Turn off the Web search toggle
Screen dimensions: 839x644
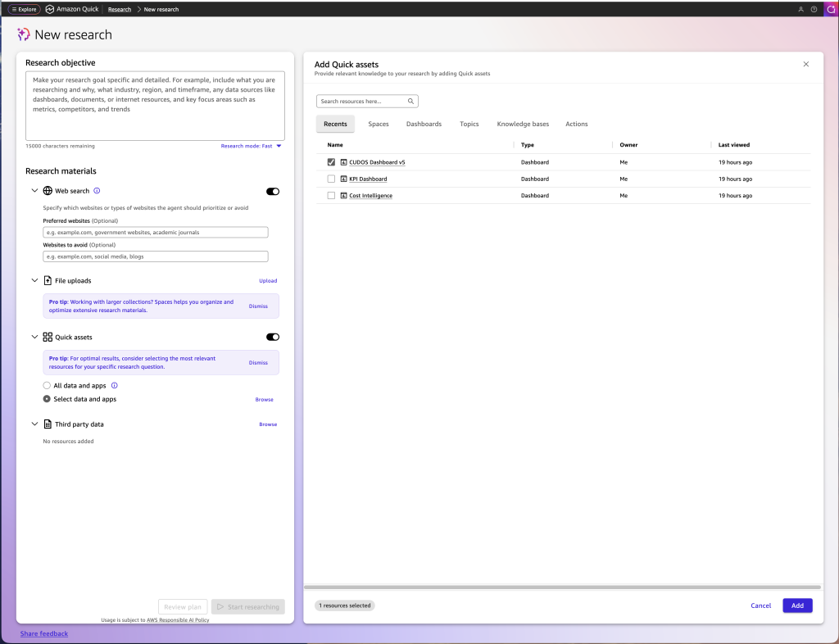(273, 192)
